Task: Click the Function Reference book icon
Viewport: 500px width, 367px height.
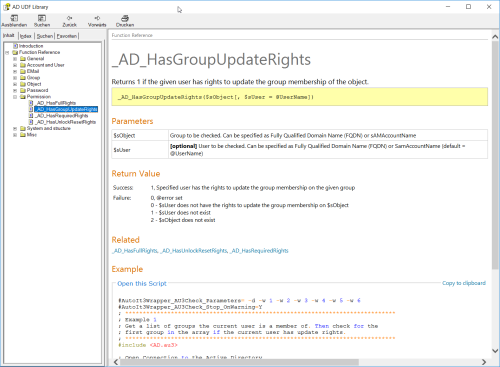Action: click(x=15, y=52)
